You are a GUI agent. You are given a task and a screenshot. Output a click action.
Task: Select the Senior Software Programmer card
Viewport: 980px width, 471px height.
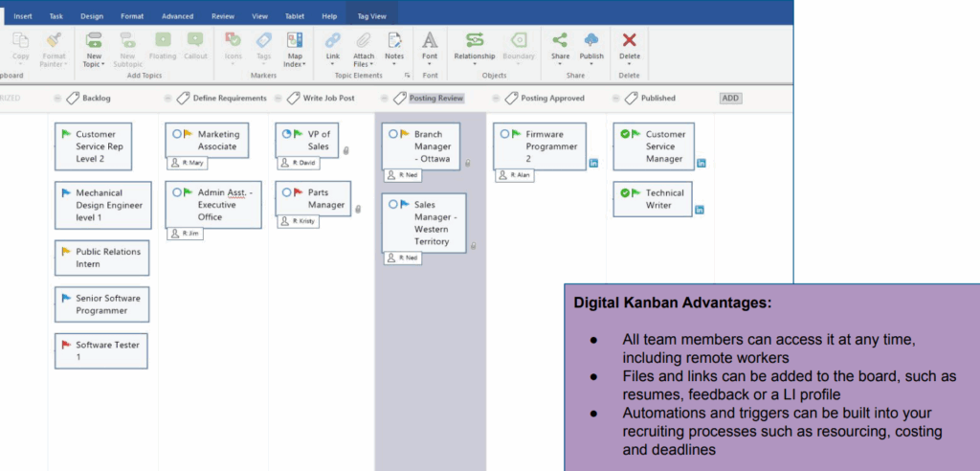pos(101,304)
